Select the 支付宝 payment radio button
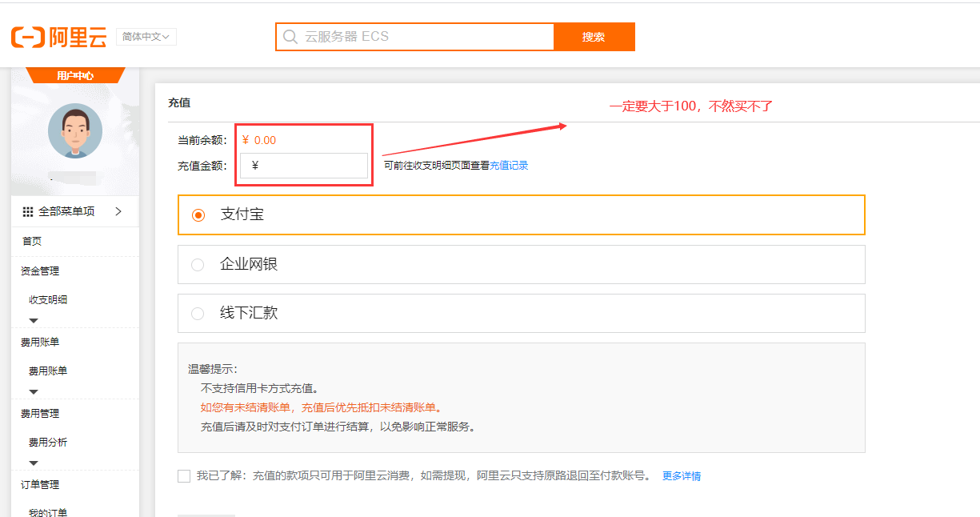Screen dimensions: 980x517 198,215
